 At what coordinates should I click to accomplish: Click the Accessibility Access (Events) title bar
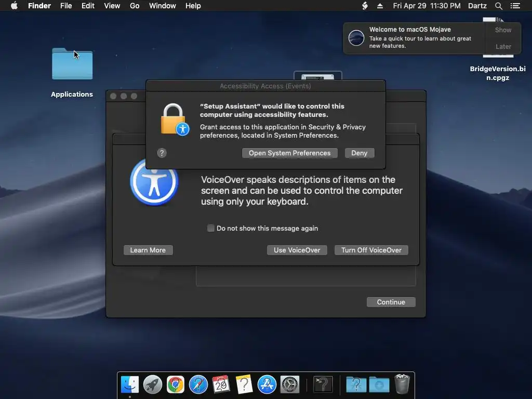click(265, 86)
